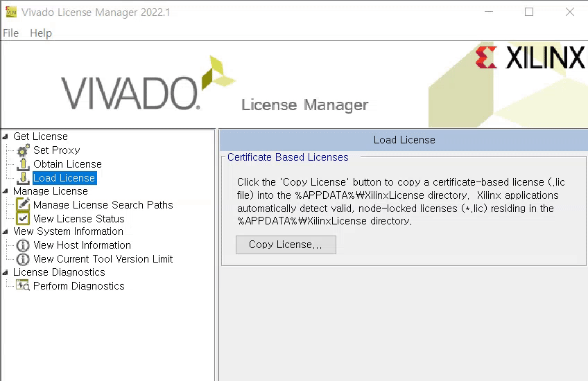588x381 pixels.
Task: Click the Set Proxy gear icon
Action: point(23,150)
